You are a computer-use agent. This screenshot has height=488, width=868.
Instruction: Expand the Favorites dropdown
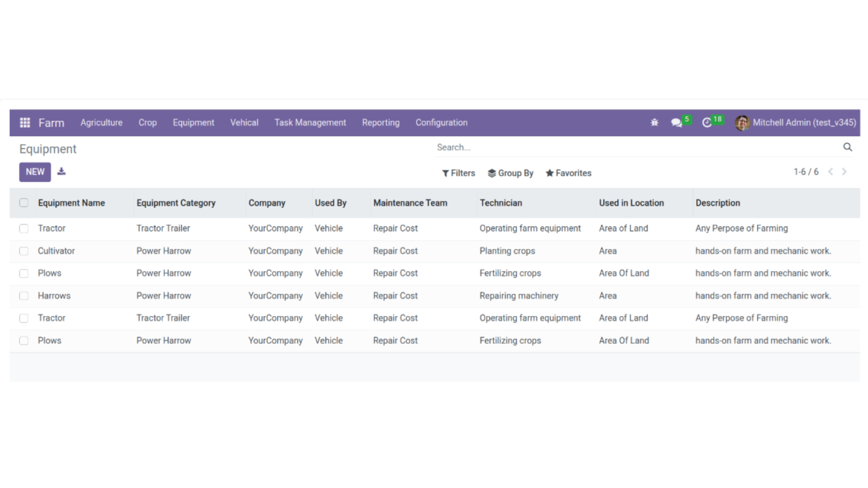coord(568,173)
